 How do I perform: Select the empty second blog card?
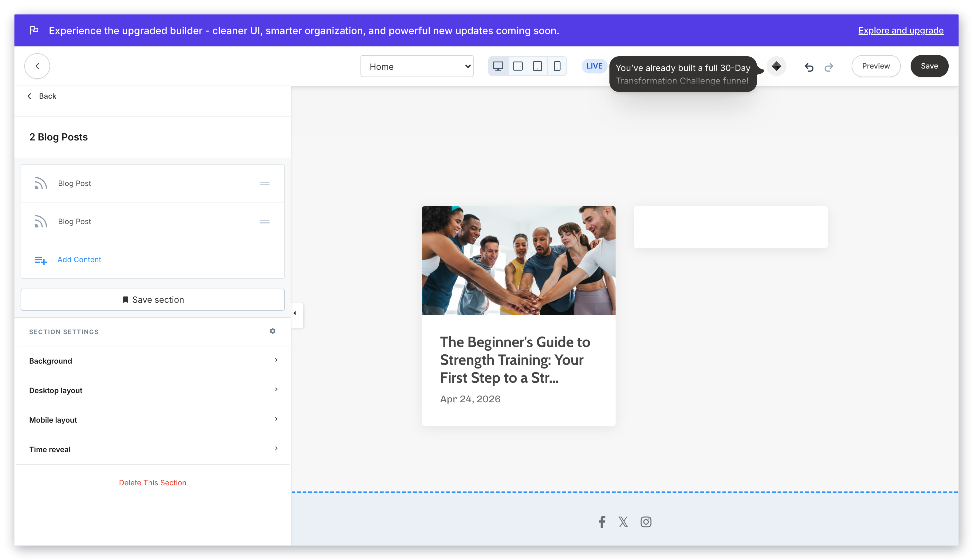pos(730,227)
